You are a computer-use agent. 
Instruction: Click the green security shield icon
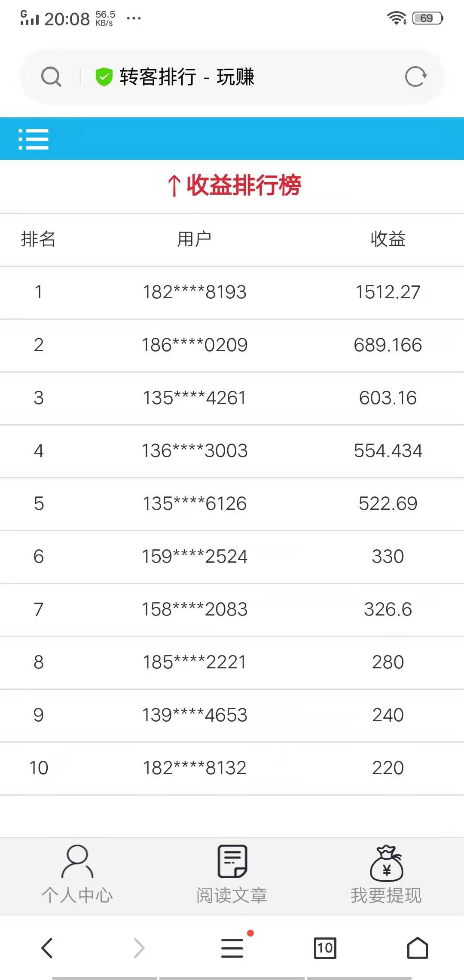(x=104, y=77)
